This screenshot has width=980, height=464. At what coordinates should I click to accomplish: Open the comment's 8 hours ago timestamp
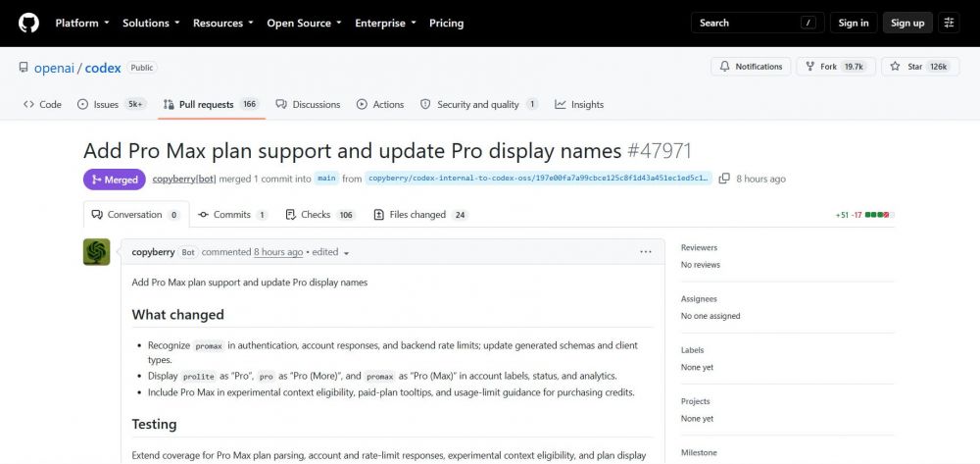point(278,252)
